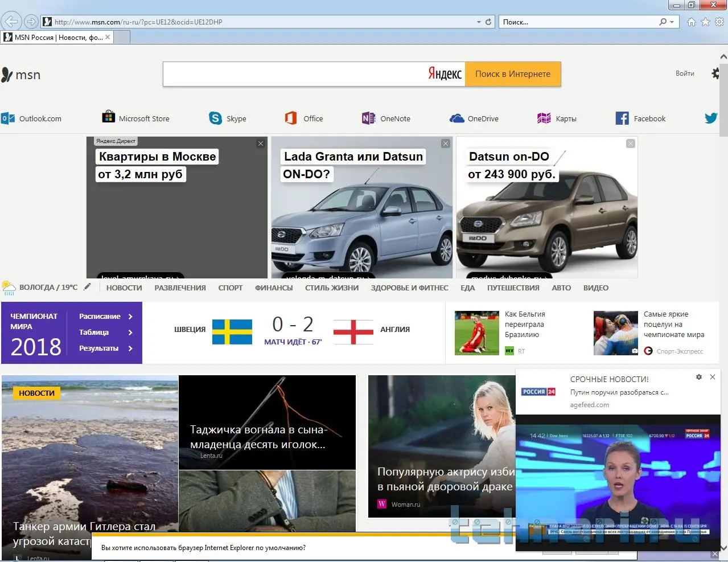Image resolution: width=728 pixels, height=562 pixels.
Task: Open the ПУТЕШЕСТВИЯ menu section
Action: [x=513, y=288]
